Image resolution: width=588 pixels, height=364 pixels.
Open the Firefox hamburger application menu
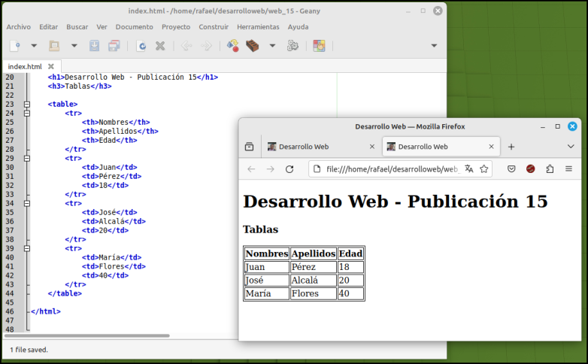click(x=569, y=169)
